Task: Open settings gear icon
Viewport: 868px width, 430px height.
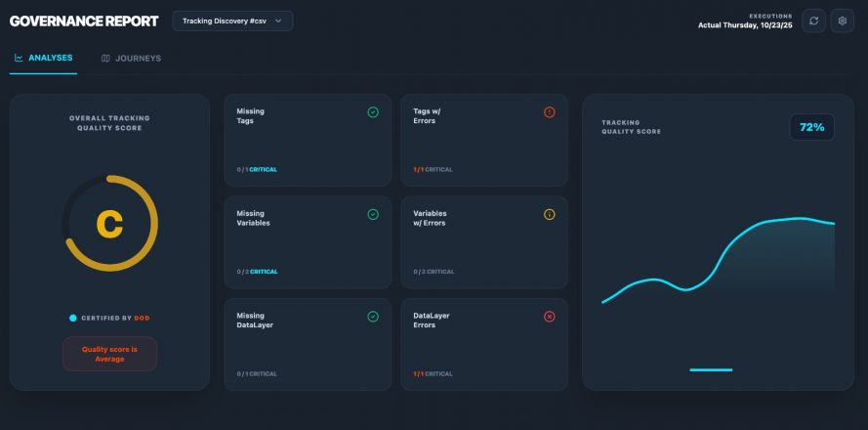Action: pos(843,21)
